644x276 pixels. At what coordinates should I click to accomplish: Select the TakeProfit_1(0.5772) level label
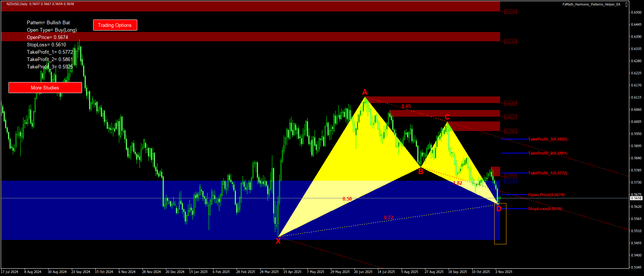[x=548, y=173]
